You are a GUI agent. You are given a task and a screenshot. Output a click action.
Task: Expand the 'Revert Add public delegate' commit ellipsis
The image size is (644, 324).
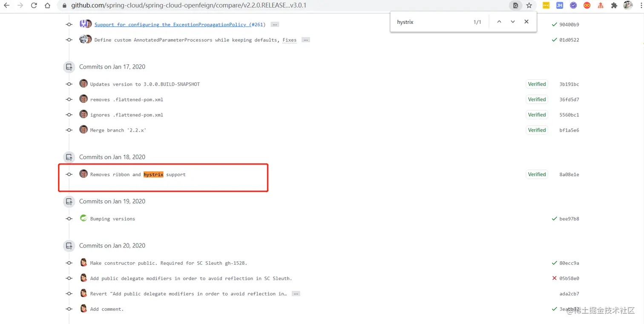(296, 294)
